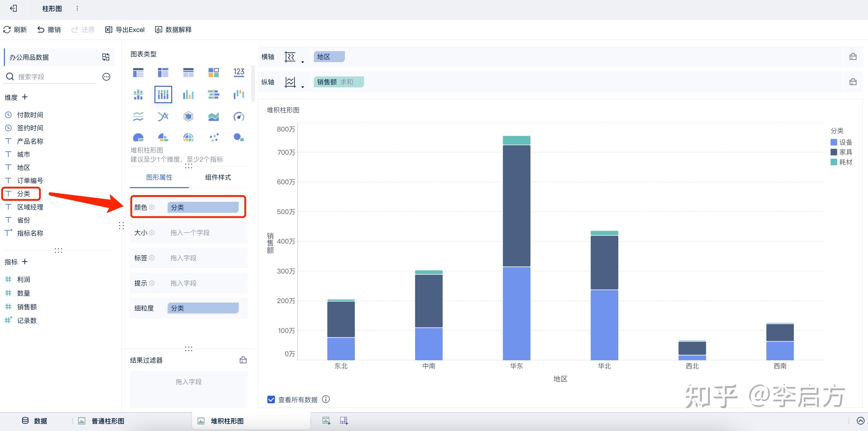The height and width of the screenshot is (431, 868).
Task: Switch to the 图形属性 tab
Action: (x=159, y=177)
